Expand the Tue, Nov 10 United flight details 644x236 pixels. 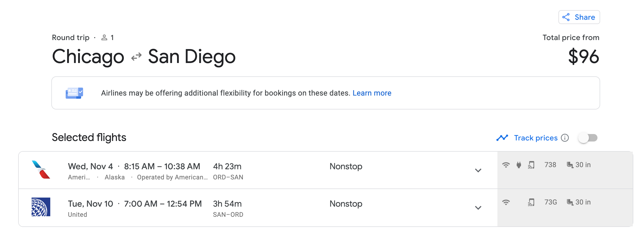[478, 208]
